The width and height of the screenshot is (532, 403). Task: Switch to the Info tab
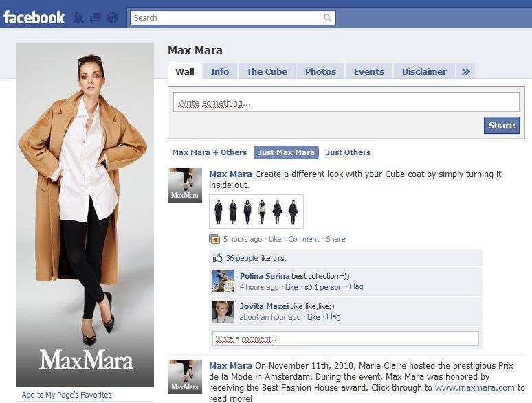[219, 71]
